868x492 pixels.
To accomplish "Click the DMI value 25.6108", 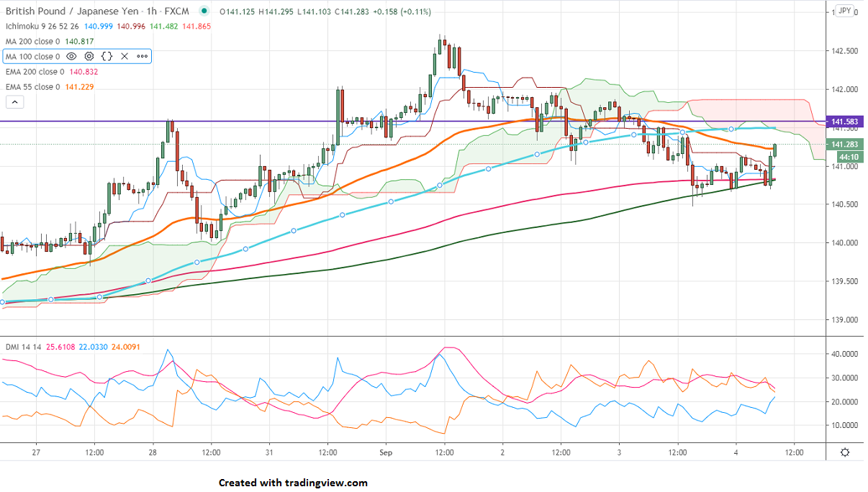I will pos(60,346).
